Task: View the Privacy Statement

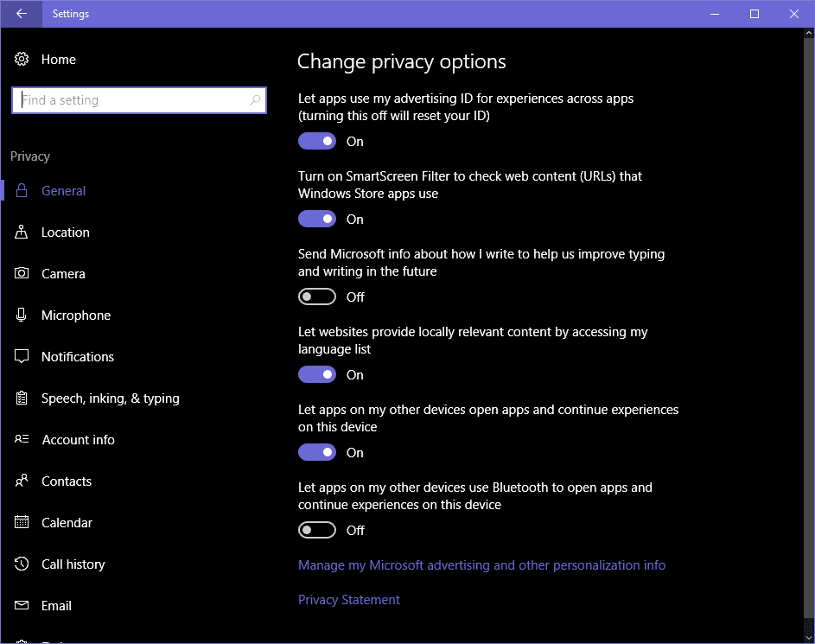Action: (348, 599)
